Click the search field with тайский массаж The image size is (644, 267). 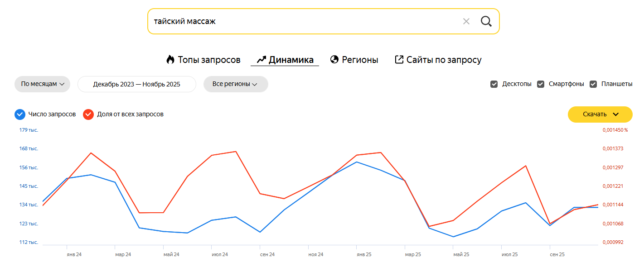[x=299, y=21]
